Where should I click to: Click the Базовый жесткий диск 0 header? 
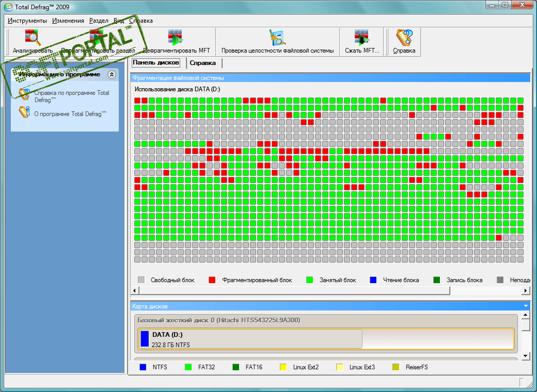219,320
